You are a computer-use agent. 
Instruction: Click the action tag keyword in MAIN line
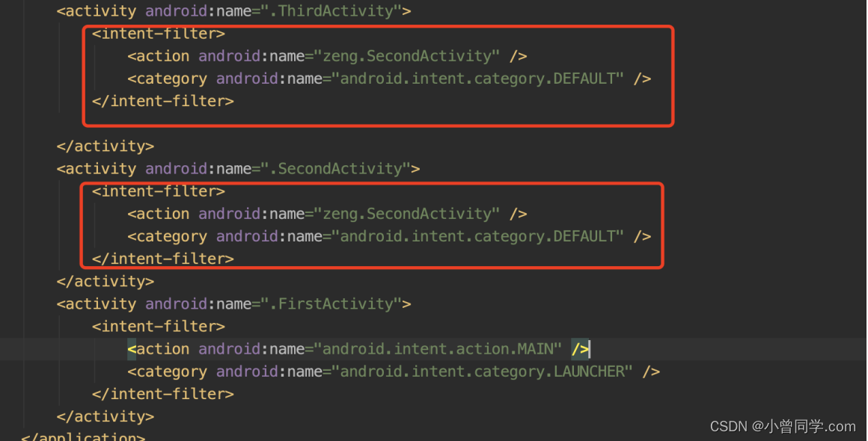pos(163,349)
